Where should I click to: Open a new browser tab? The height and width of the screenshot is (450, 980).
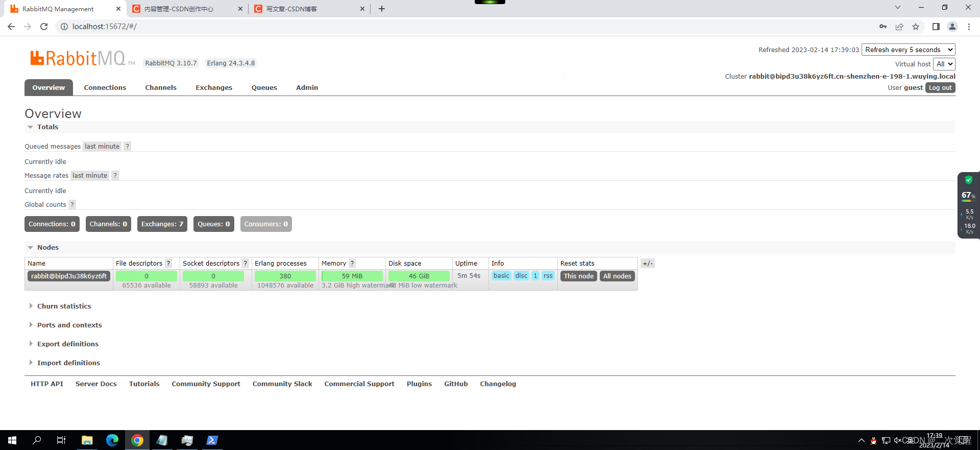(382, 9)
